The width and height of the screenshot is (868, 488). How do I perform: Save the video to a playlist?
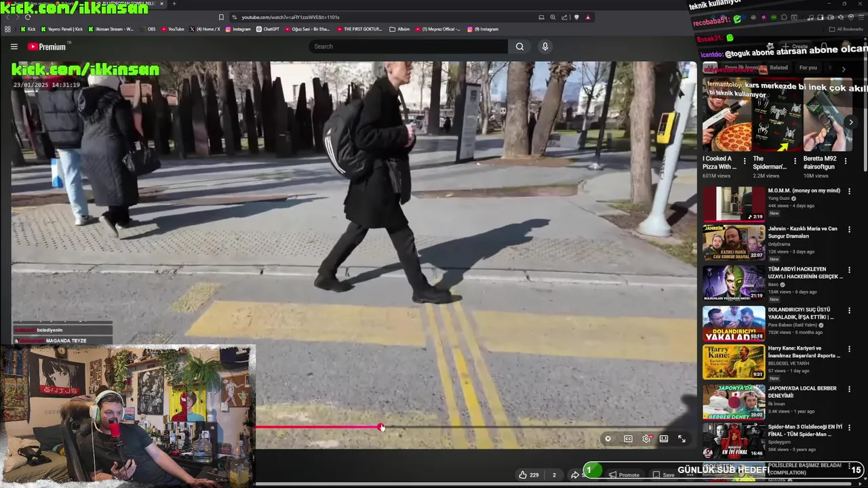663,475
